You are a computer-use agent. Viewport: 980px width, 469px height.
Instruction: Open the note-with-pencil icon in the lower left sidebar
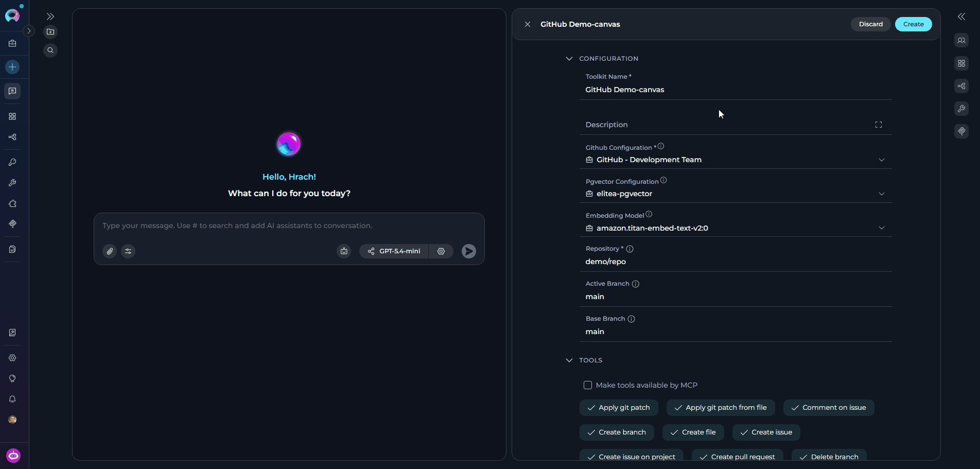point(12,333)
